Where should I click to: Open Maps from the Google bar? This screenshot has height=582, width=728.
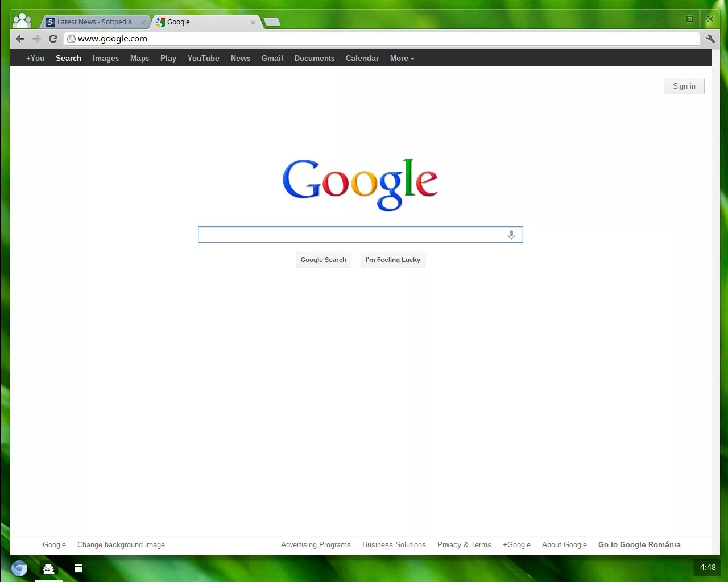(139, 58)
